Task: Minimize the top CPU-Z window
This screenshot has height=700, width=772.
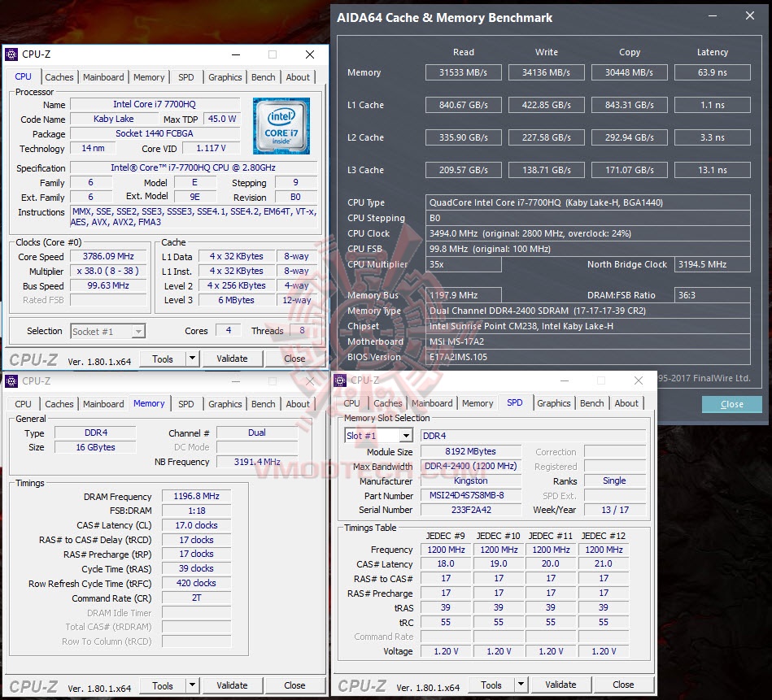Action: pos(236,54)
